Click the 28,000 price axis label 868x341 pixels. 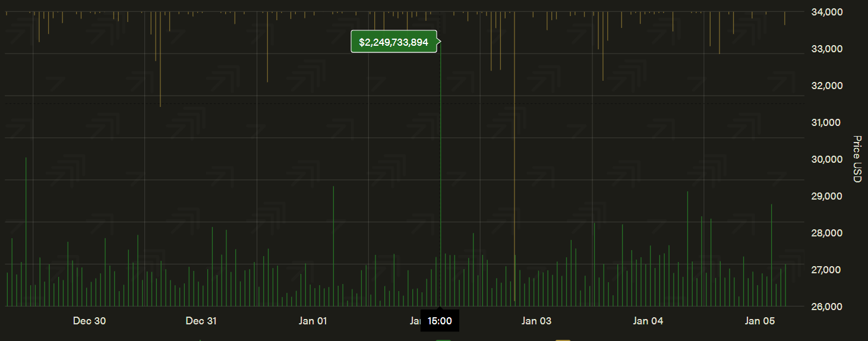[826, 233]
